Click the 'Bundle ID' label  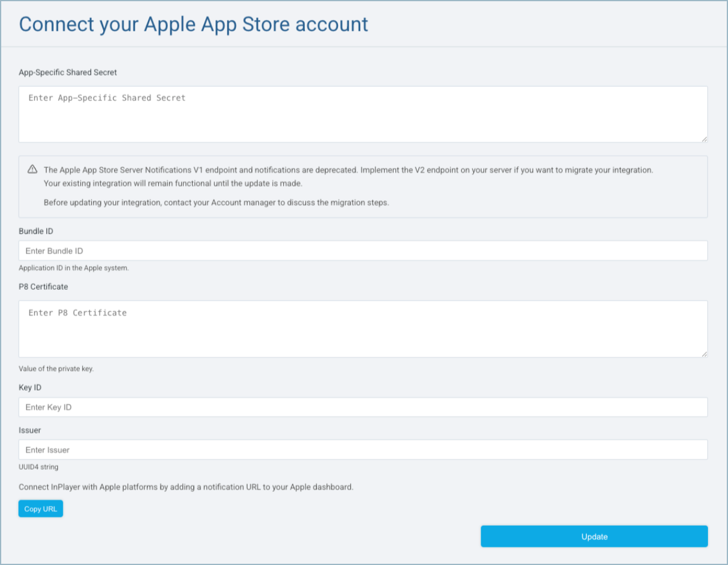point(36,231)
